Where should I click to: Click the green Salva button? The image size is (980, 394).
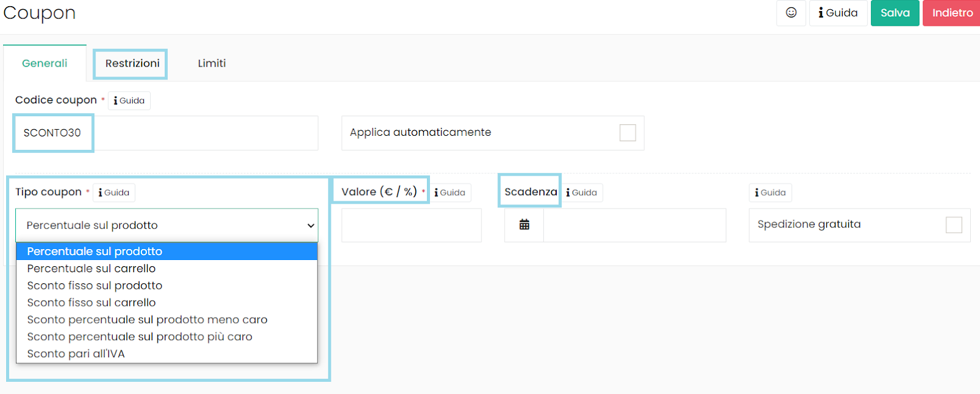point(894,13)
